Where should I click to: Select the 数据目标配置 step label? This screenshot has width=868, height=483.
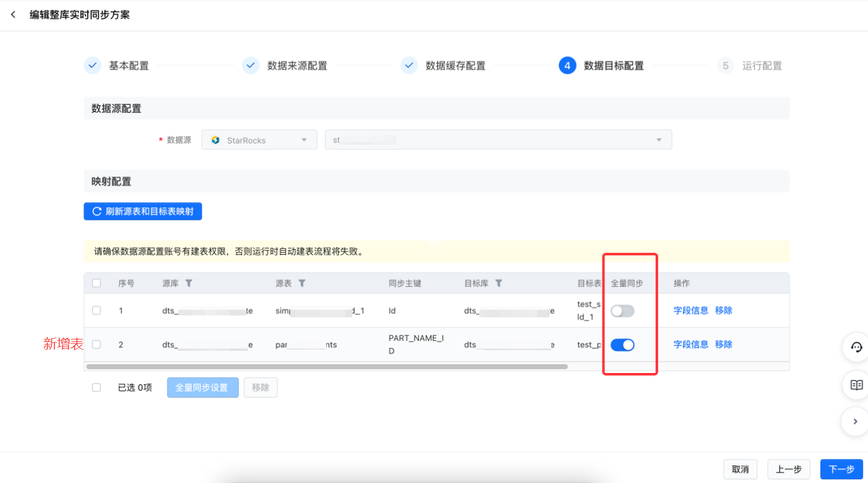(x=614, y=66)
